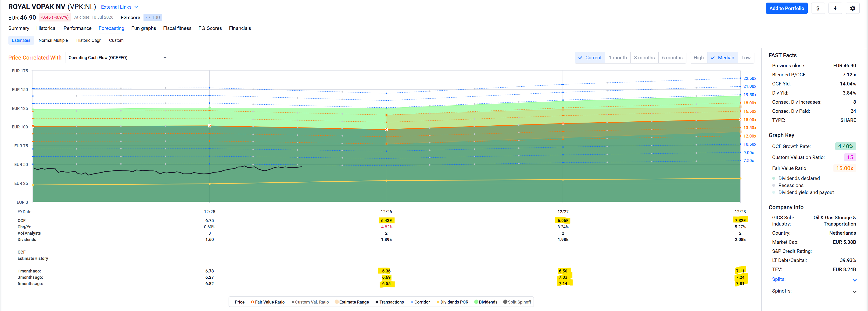
Task: Click the Custom Valuation Ratio value 15
Action: (x=850, y=157)
